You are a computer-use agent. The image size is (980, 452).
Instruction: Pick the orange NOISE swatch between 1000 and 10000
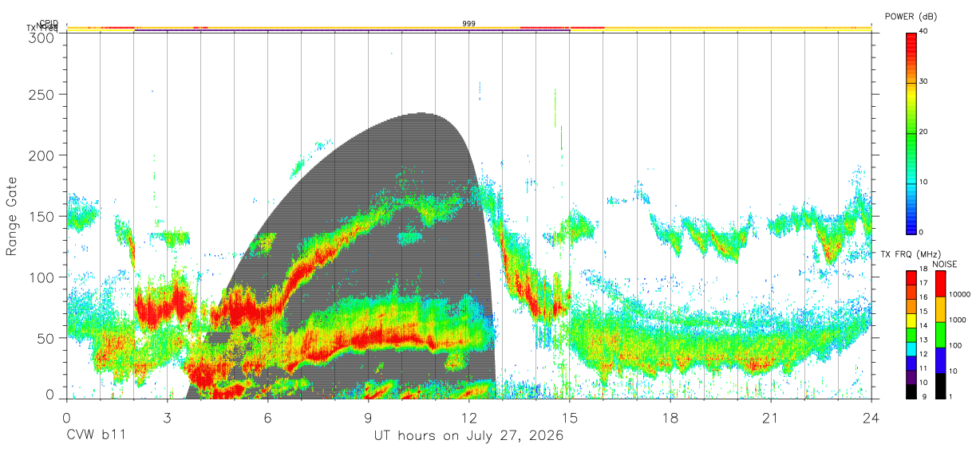(939, 309)
